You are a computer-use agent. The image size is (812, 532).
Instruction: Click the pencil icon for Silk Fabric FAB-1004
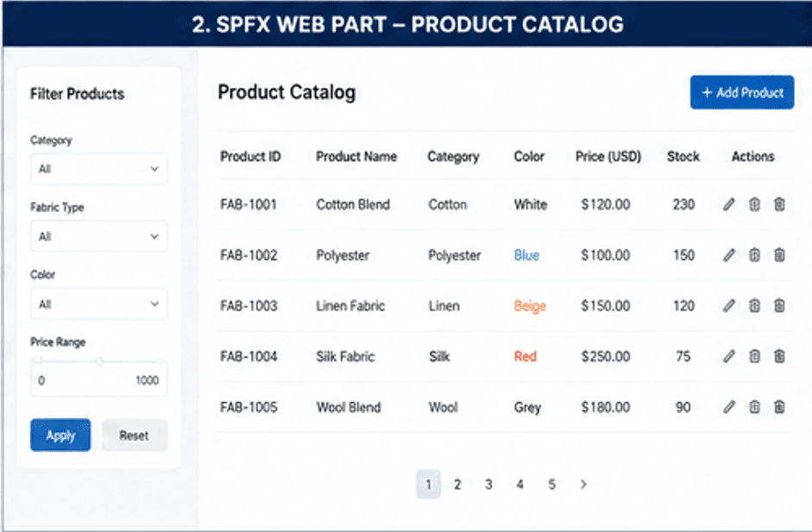pos(728,356)
